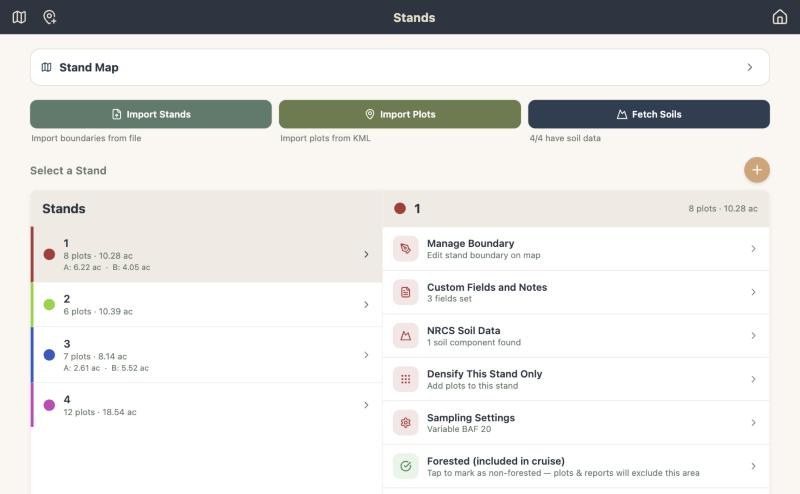Select NRCS Soil Data option
The height and width of the screenshot is (494, 800).
click(x=576, y=336)
